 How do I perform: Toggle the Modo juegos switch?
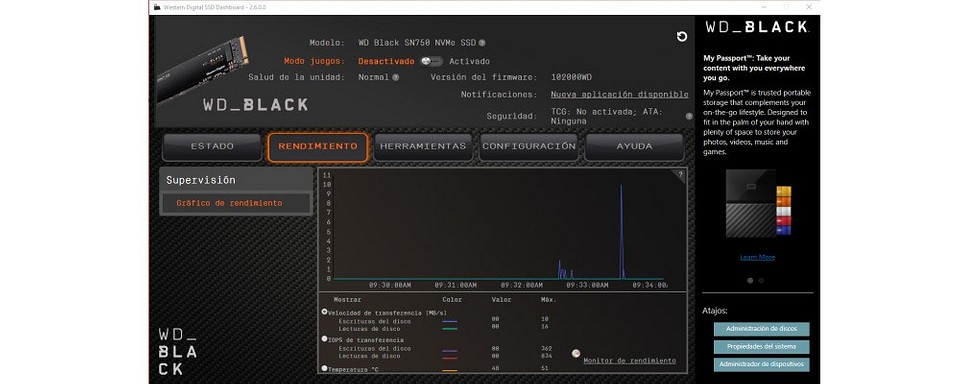pyautogui.click(x=432, y=61)
